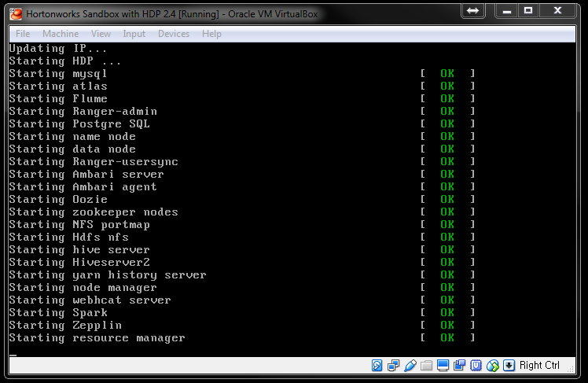
Task: Click the 'Starting Ambari server' line
Action: pos(86,175)
